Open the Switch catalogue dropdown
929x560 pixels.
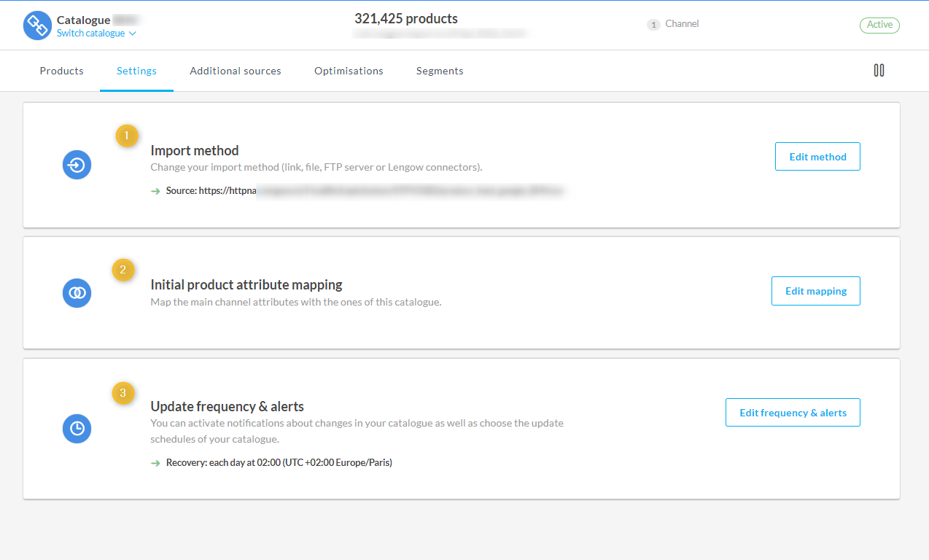tap(96, 34)
